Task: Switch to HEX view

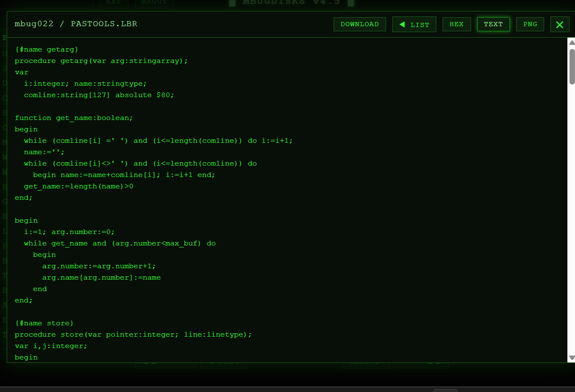Action: click(457, 24)
